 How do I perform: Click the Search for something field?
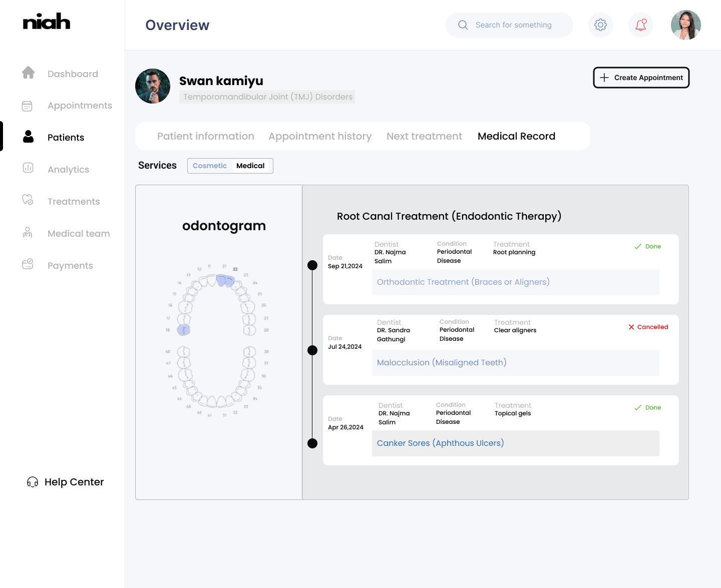(509, 25)
